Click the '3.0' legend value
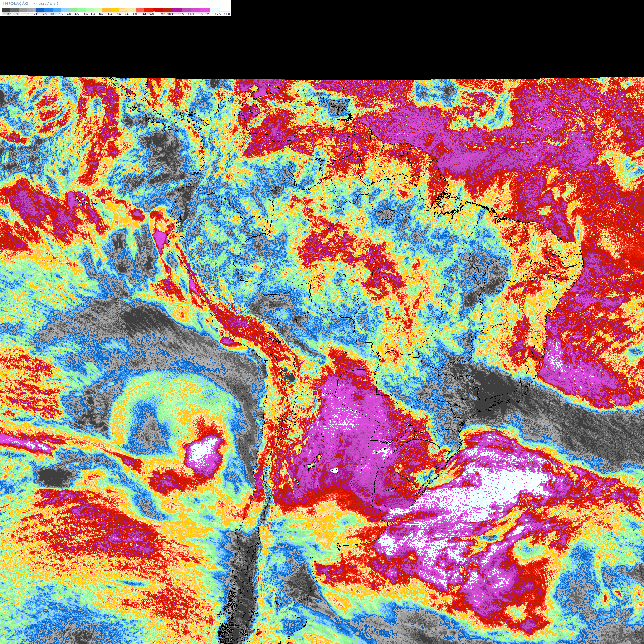The image size is (644, 644). pyautogui.click(x=52, y=14)
